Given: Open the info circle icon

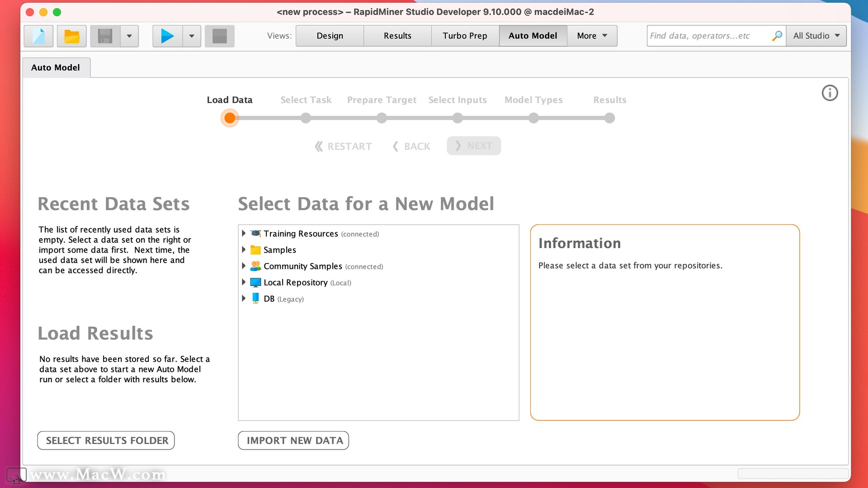Looking at the screenshot, I should [x=830, y=93].
